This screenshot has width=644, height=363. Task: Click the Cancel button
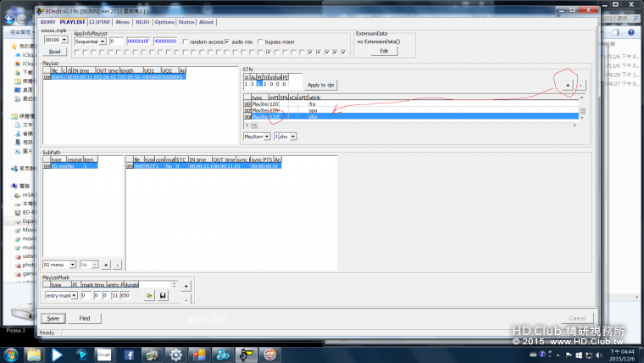(577, 319)
